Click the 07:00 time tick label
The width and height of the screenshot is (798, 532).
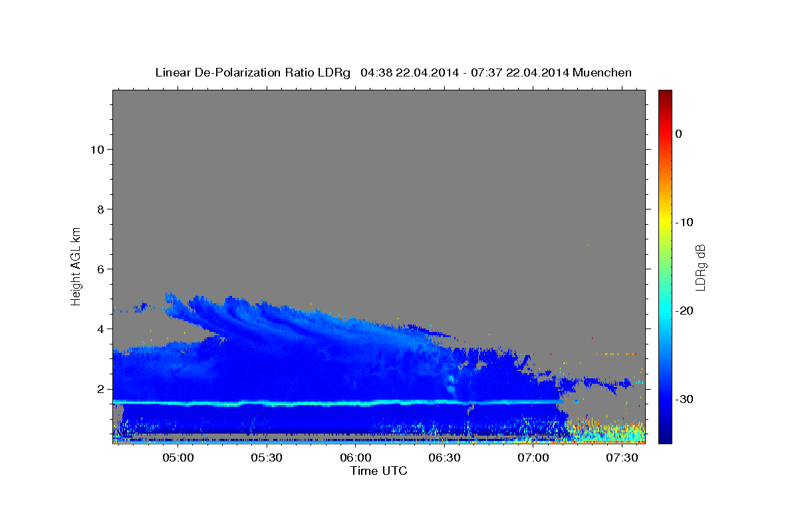click(x=533, y=458)
